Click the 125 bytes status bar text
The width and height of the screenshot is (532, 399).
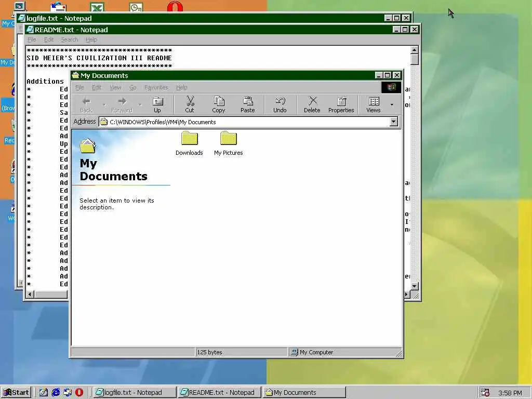(209, 352)
